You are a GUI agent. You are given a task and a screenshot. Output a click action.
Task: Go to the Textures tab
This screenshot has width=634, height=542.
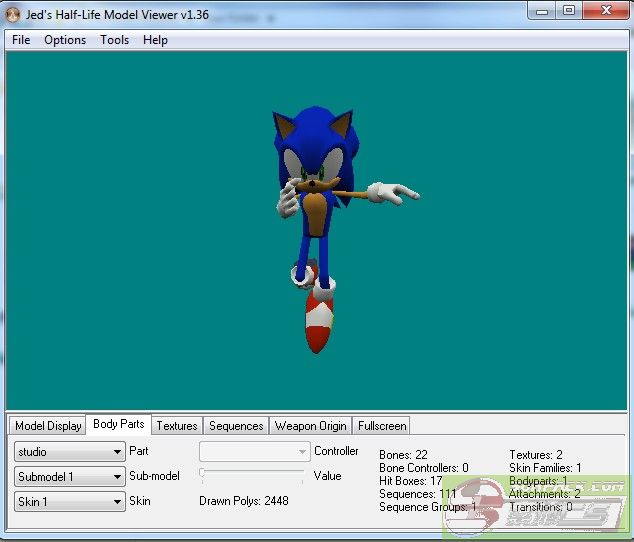177,426
